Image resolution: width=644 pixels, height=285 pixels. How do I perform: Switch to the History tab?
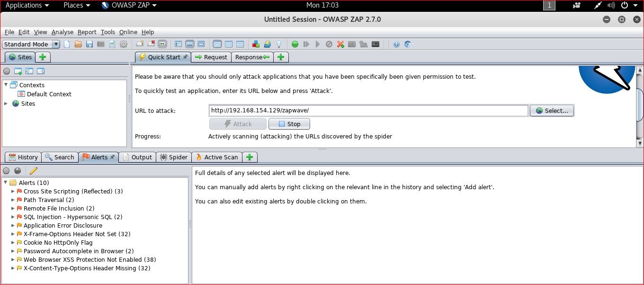click(23, 157)
